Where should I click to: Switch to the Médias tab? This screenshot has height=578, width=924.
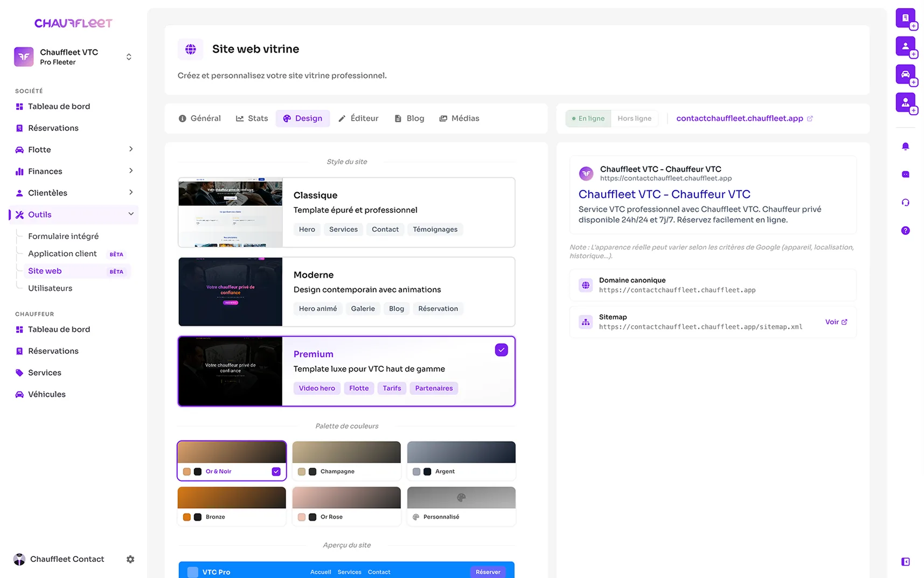(459, 119)
